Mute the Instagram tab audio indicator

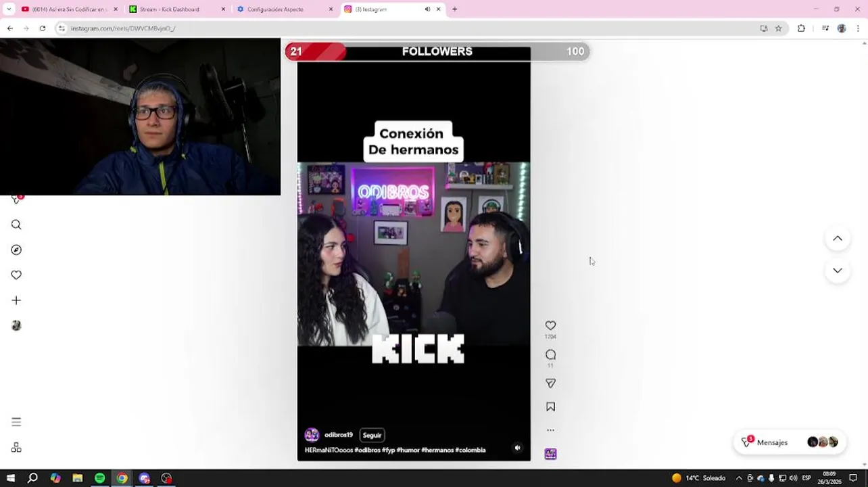tap(427, 9)
